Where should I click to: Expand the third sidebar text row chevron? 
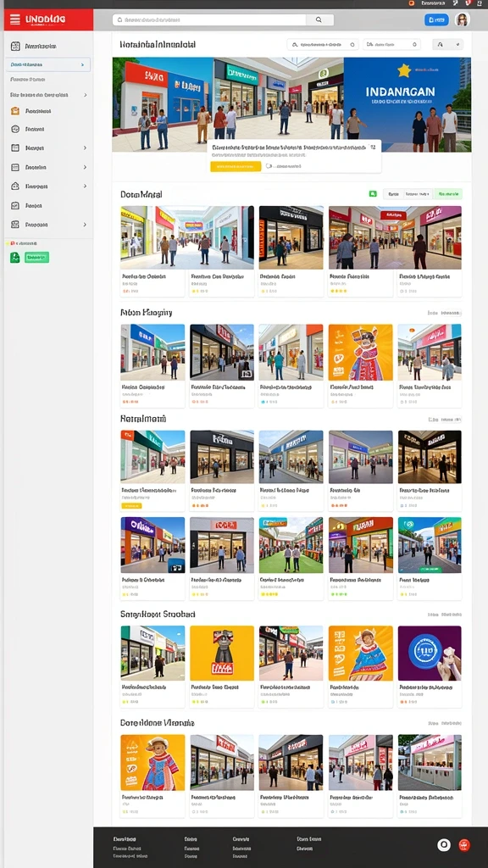pyautogui.click(x=86, y=95)
